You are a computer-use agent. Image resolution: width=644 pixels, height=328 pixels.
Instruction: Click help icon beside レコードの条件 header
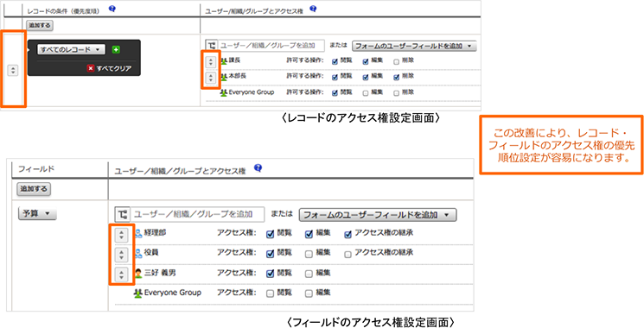pyautogui.click(x=112, y=9)
